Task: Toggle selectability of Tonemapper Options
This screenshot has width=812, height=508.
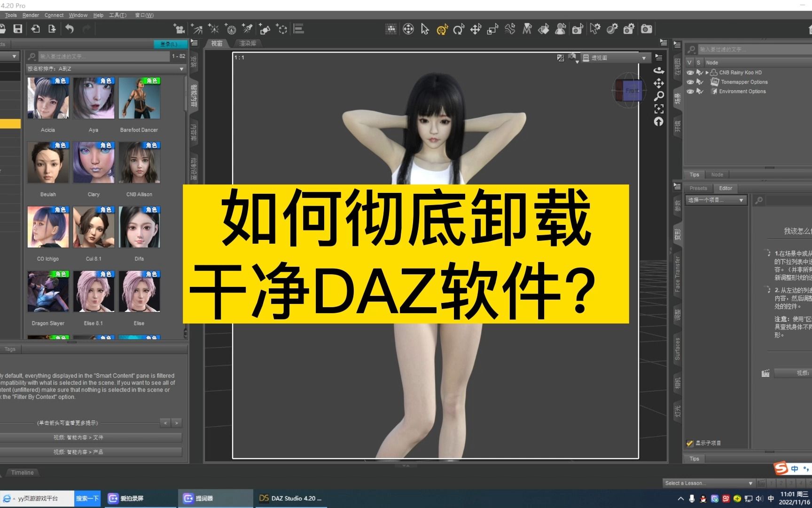Action: pos(699,82)
